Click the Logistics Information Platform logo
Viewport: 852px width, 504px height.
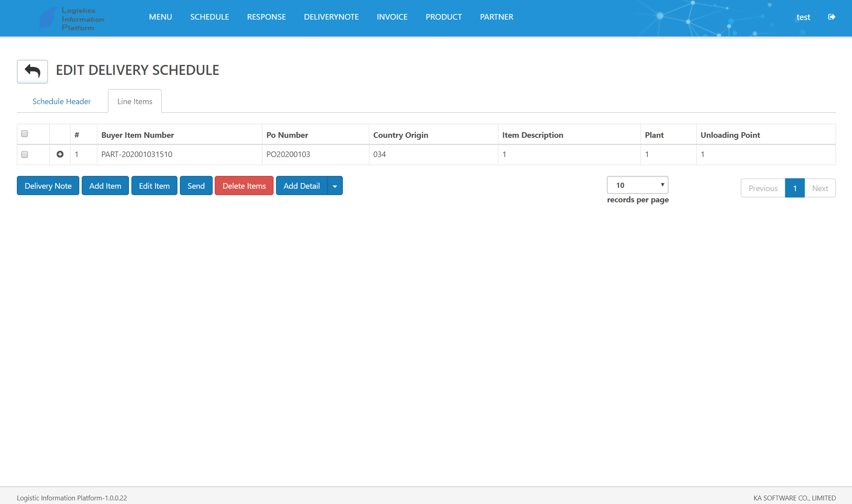pyautogui.click(x=72, y=18)
